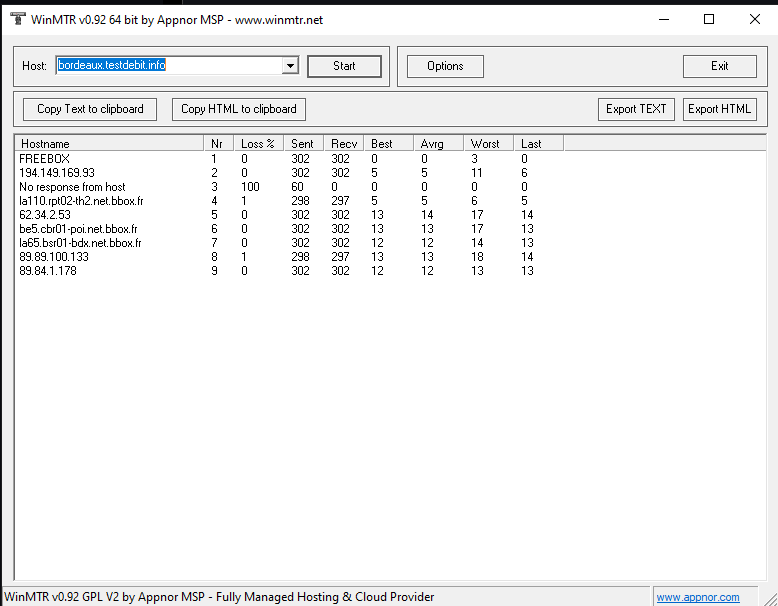Screen dimensions: 778x606
Task: Open the www.appnor.com link
Action: [698, 597]
